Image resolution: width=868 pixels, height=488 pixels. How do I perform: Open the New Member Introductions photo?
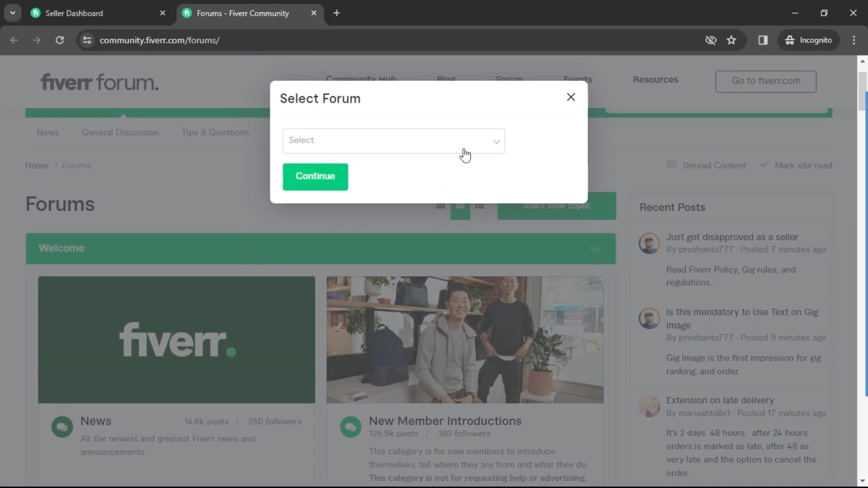465,340
